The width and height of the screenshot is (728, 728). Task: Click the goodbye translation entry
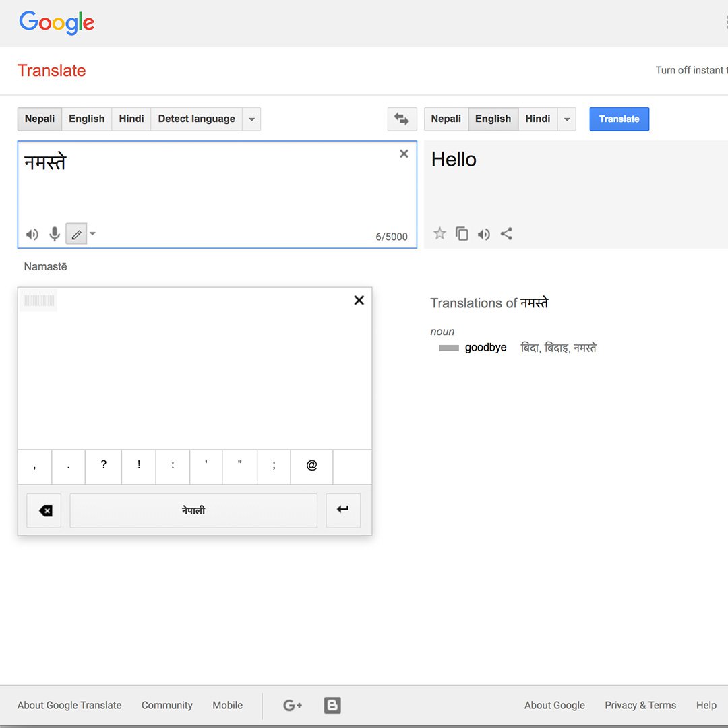[485, 347]
